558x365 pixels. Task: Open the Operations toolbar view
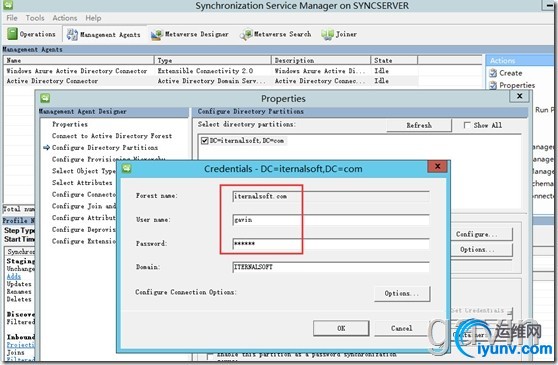31,34
